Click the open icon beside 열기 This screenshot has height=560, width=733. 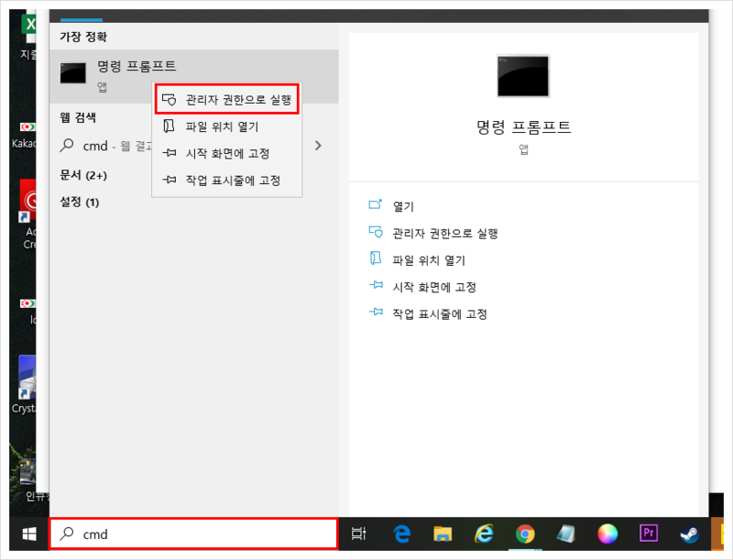point(376,204)
